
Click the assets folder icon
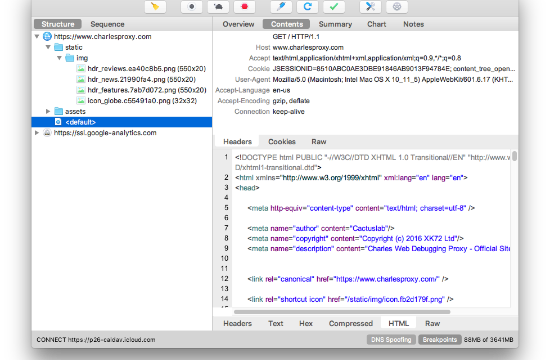[59, 111]
